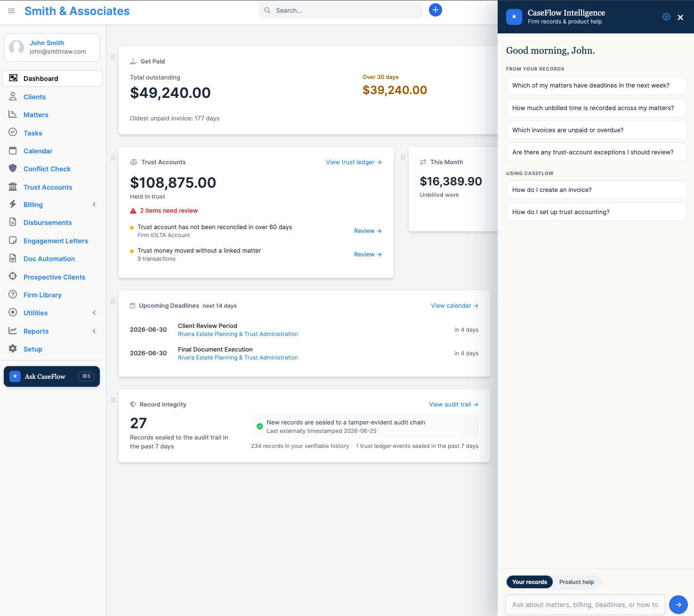Click the Doc Automation document icon
694x616 pixels.
tap(13, 258)
